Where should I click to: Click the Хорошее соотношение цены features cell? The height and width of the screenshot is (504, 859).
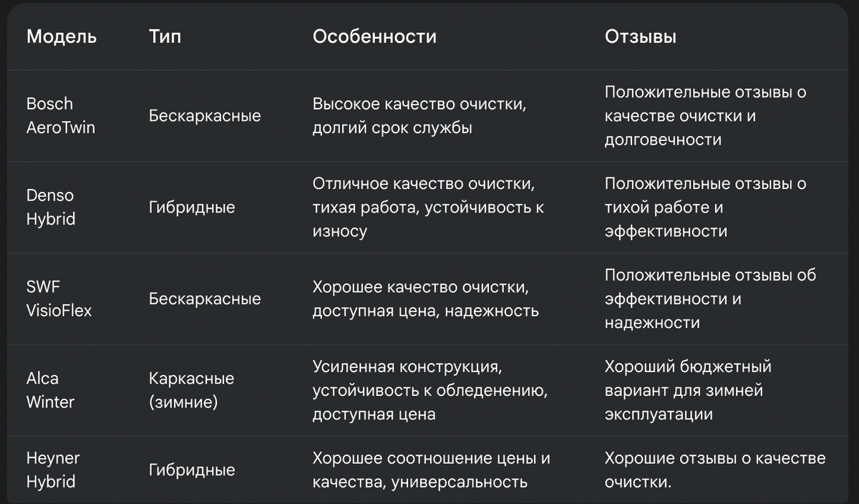[432, 470]
